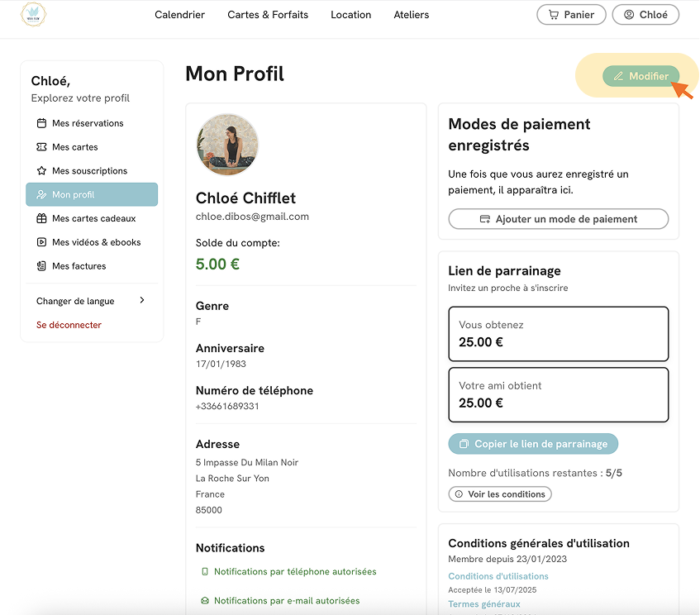Click the Chloé Chifflet profile photo
The height and width of the screenshot is (615, 700).
[x=227, y=145]
